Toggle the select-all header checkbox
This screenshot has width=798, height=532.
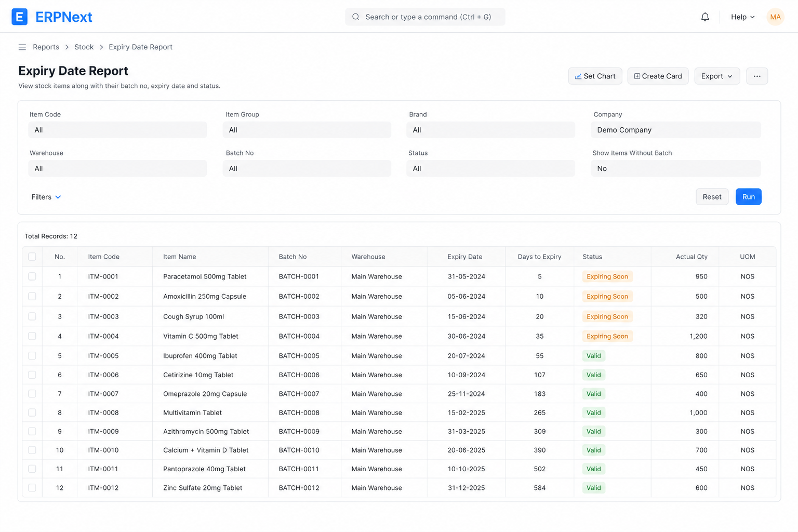(32, 257)
